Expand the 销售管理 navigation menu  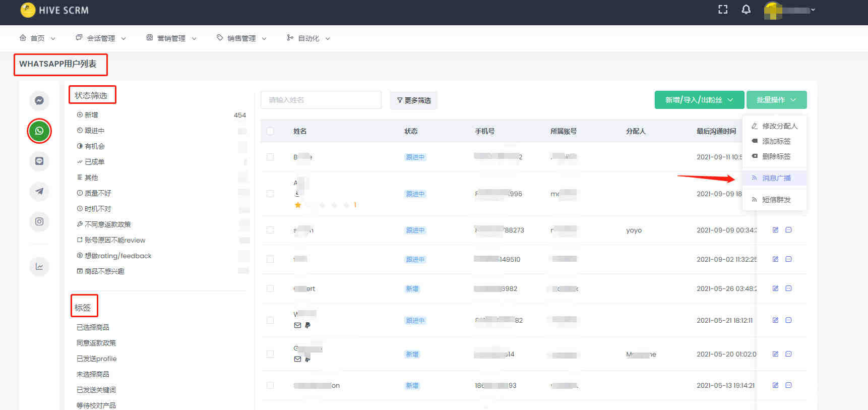click(x=241, y=38)
